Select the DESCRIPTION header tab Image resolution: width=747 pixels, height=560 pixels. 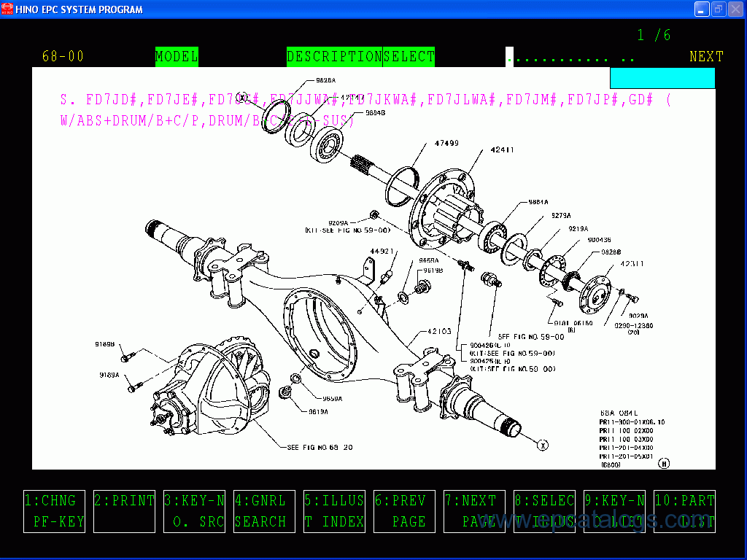(x=334, y=57)
